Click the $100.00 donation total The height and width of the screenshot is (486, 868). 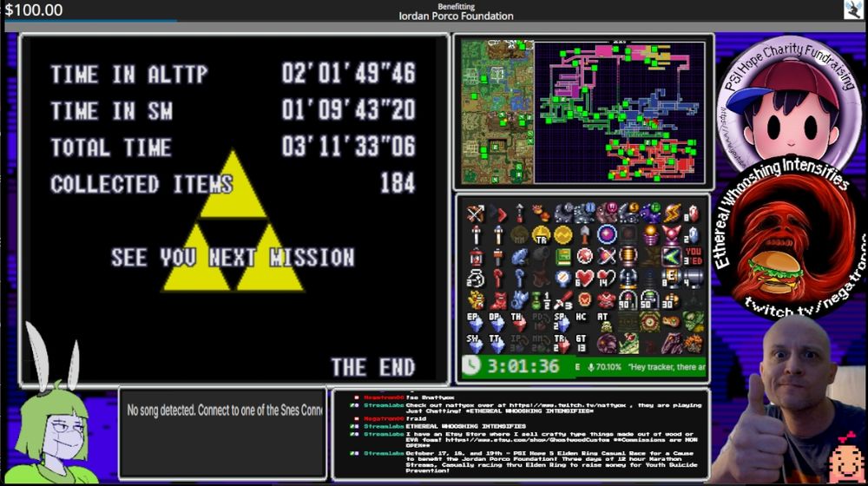point(33,10)
